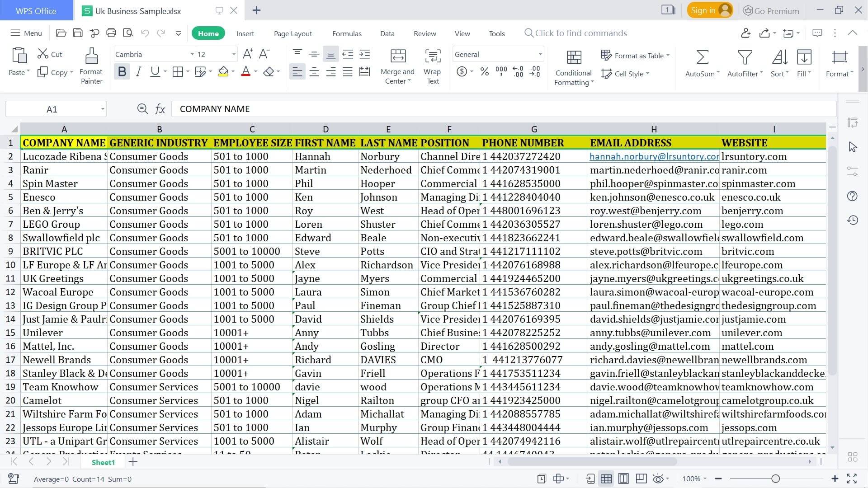Open the General number format dropdown
The height and width of the screenshot is (488, 868).
(540, 55)
